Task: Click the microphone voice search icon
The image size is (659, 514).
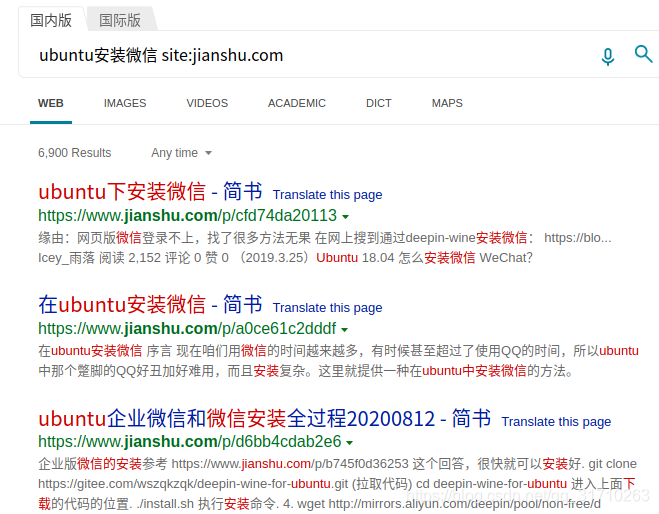Action: point(608,56)
